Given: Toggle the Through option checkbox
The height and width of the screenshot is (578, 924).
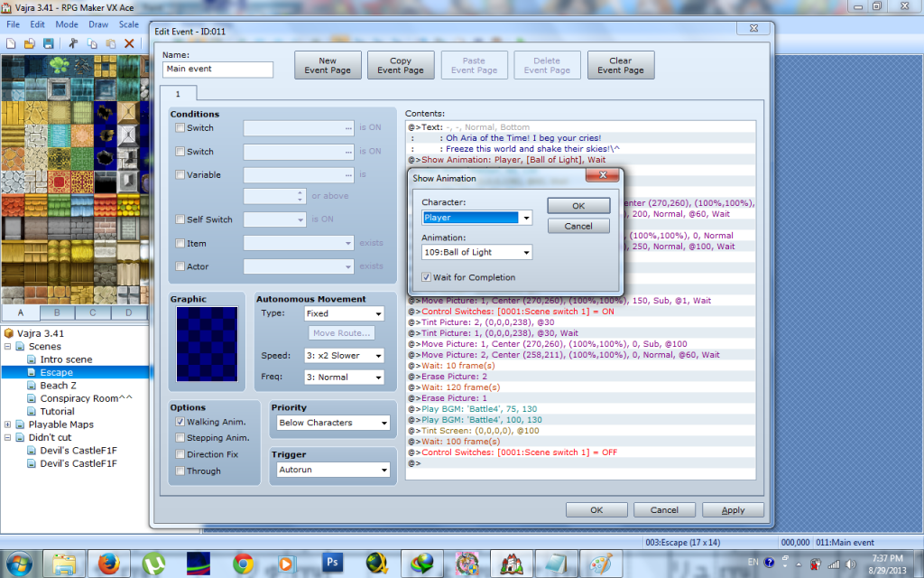Looking at the screenshot, I should coord(180,471).
